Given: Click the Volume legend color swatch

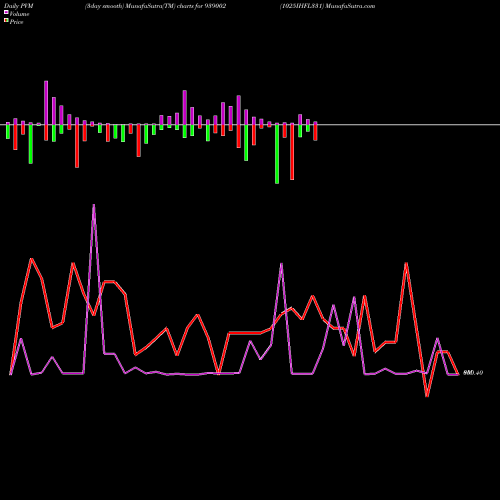Looking at the screenshot, I should tap(6, 12).
